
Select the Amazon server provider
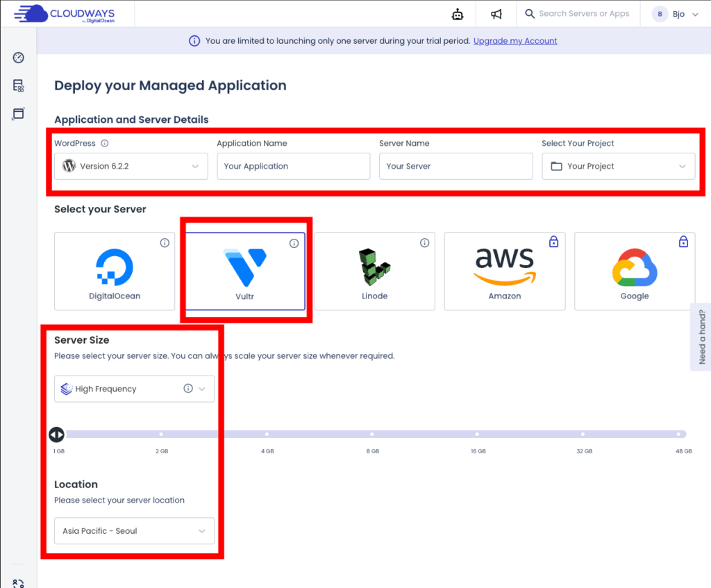point(505,271)
